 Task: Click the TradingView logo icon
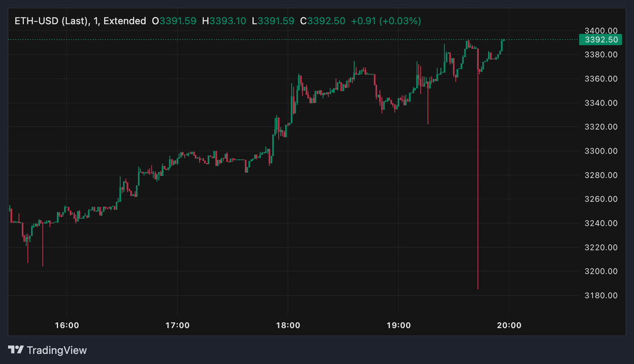pyautogui.click(x=16, y=350)
